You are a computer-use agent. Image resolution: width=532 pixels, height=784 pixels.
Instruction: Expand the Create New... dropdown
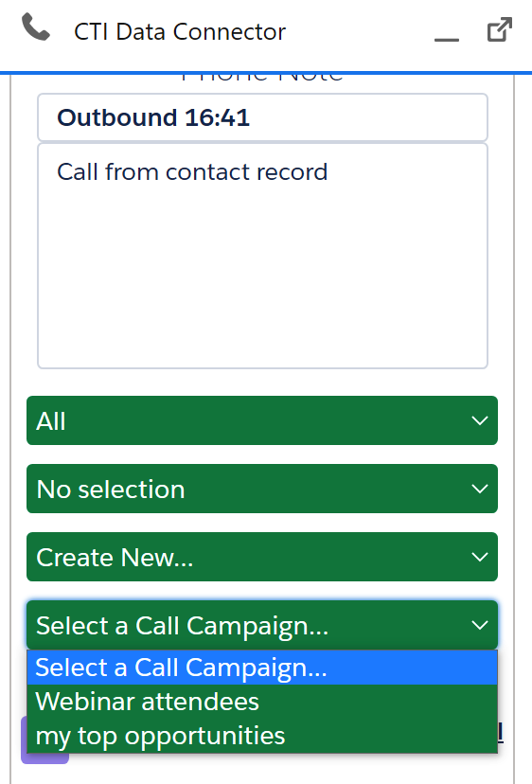click(x=262, y=557)
